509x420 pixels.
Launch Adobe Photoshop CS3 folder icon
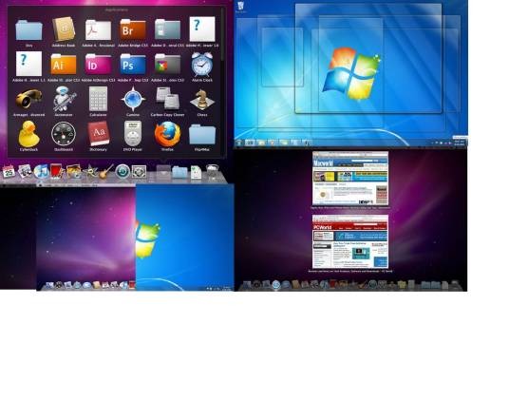[x=133, y=64]
